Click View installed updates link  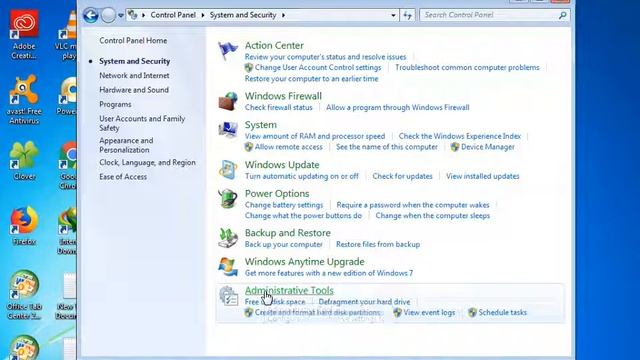[x=482, y=176]
